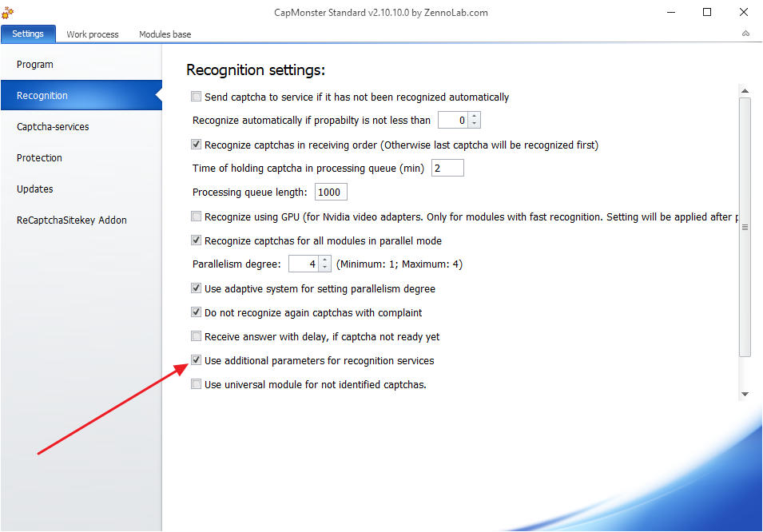The image size is (763, 532).
Task: Click the scrollbar down arrow
Action: coord(745,395)
